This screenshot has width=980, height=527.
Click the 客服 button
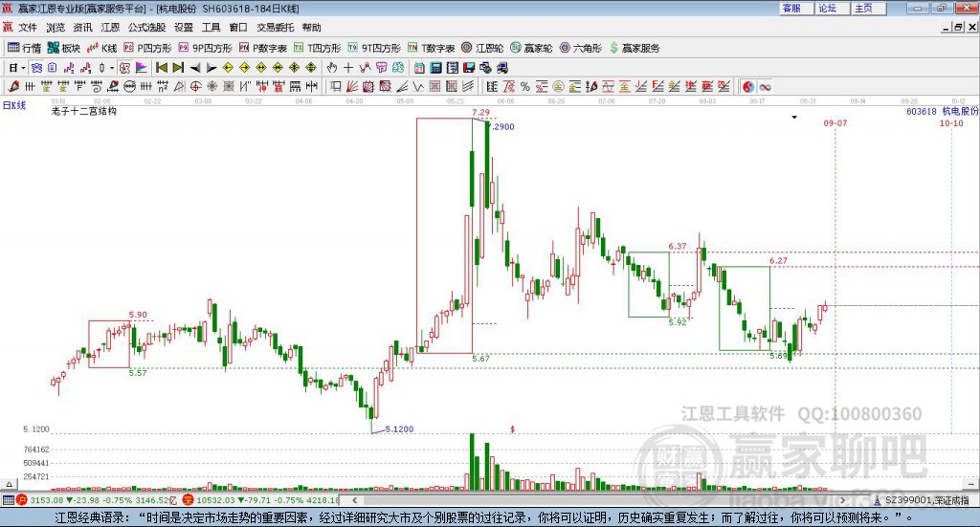click(796, 8)
